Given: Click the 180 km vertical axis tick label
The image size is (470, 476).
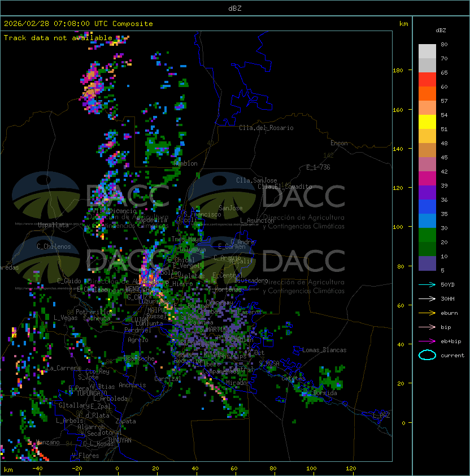Looking at the screenshot, I should point(398,71).
